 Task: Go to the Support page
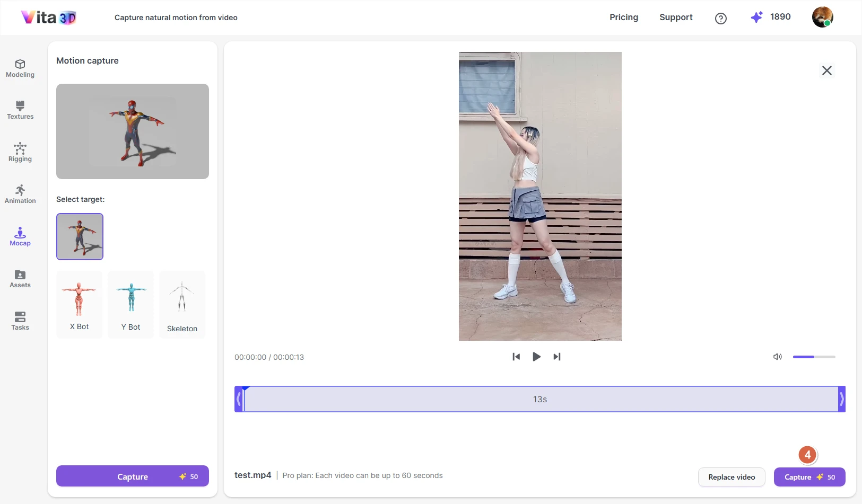[676, 17]
